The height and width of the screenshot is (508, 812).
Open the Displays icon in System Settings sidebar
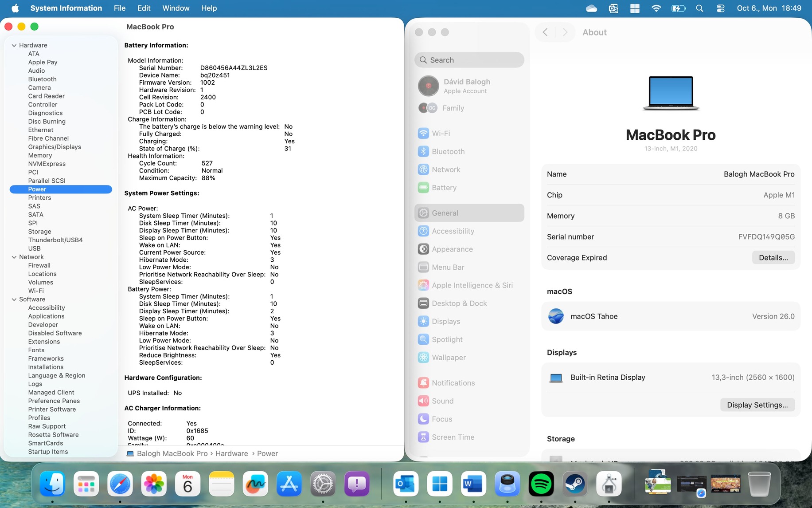tap(423, 321)
